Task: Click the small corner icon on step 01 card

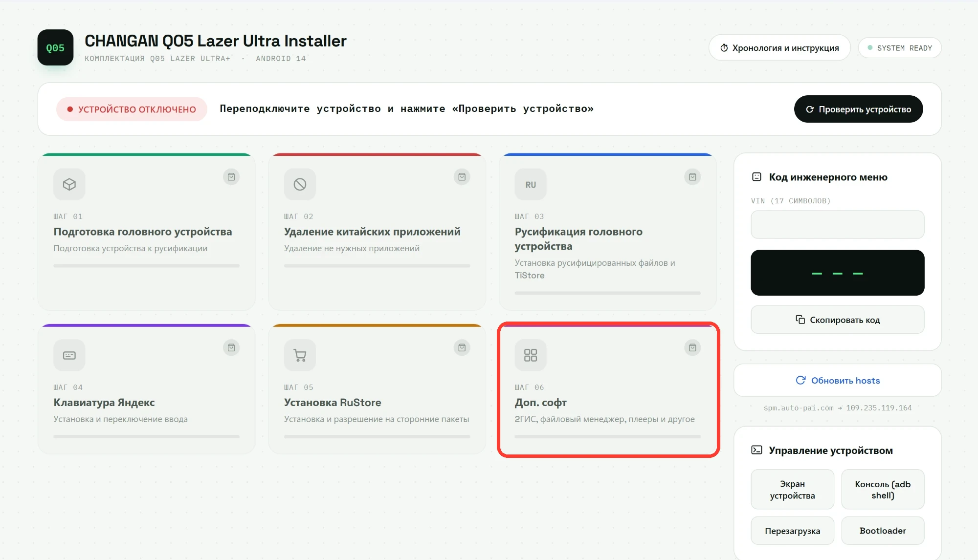Action: click(x=231, y=177)
